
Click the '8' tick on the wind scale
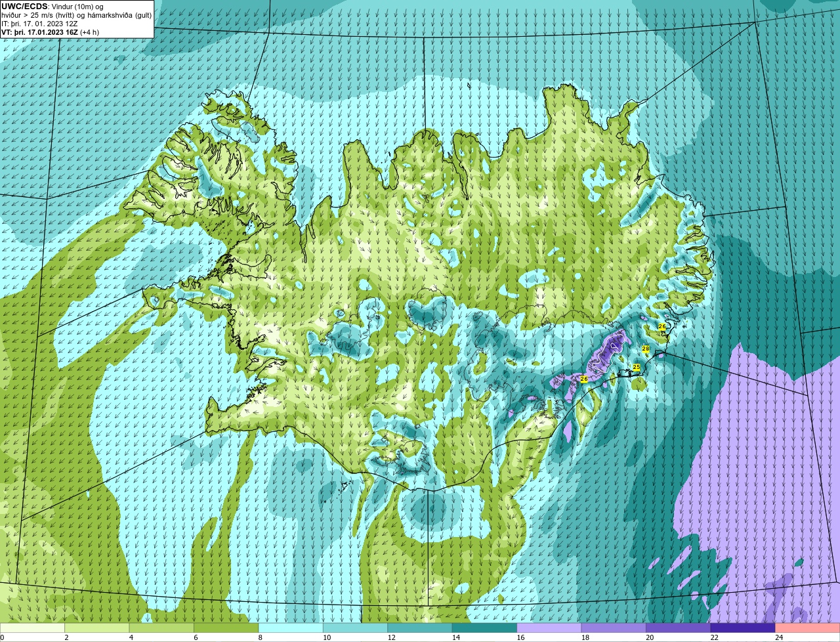[259, 637]
